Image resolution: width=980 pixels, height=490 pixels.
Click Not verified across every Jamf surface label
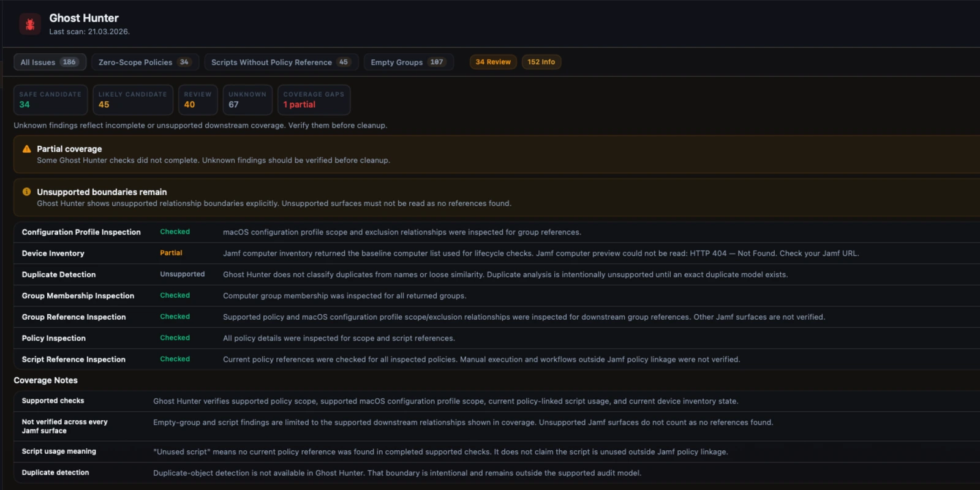(65, 426)
